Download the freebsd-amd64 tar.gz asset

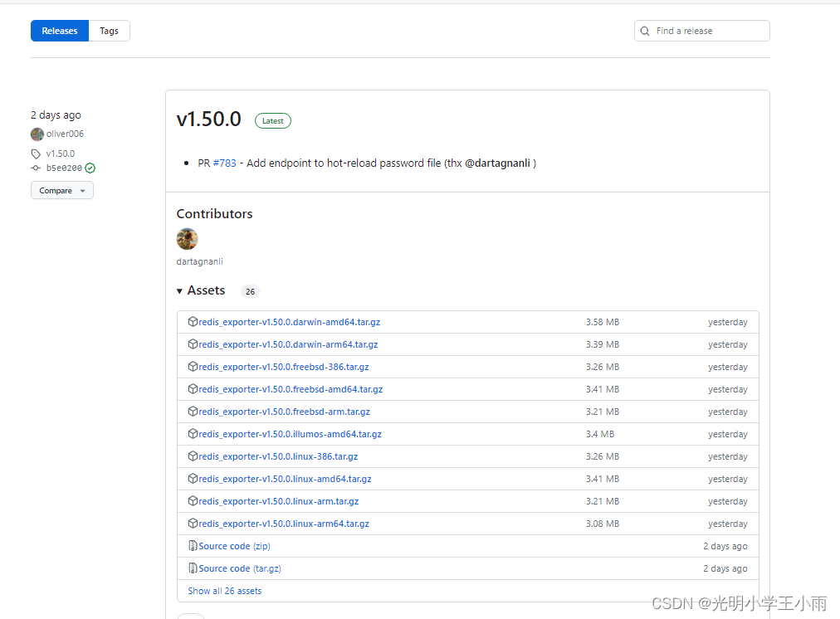(291, 390)
